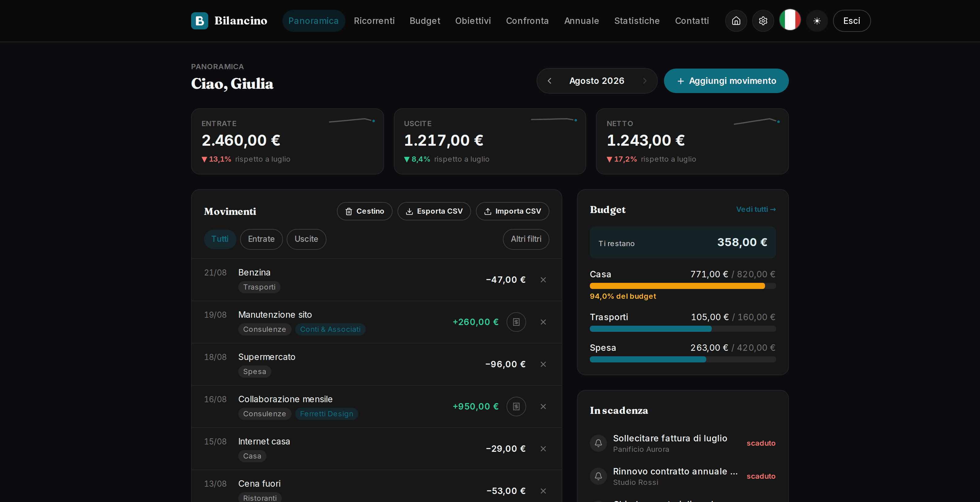Open Vedi tutti budget link
980x502 pixels.
point(756,209)
